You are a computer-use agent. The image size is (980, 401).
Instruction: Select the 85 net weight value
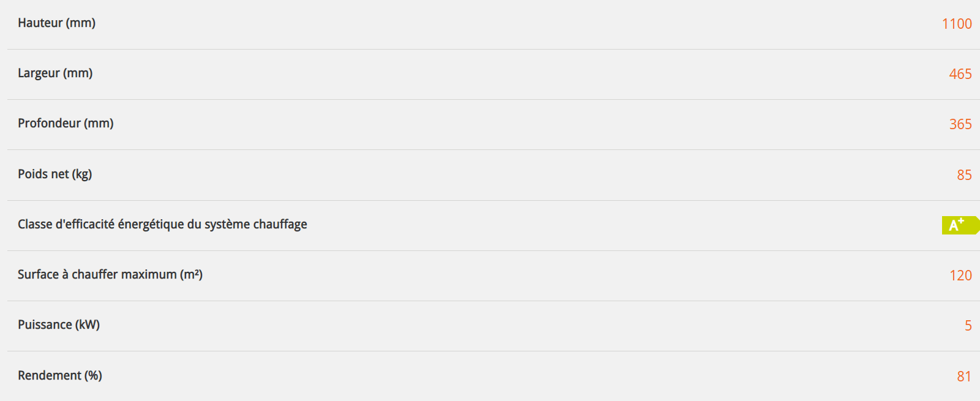pos(964,175)
